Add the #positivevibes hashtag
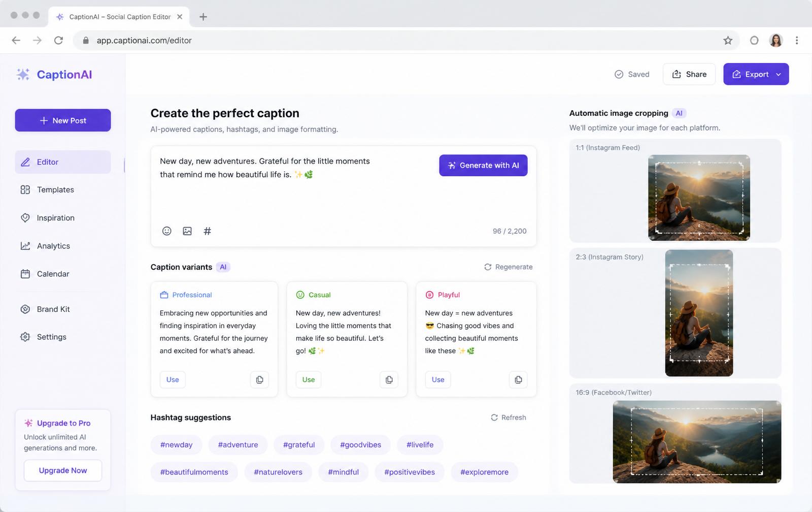 (x=410, y=472)
